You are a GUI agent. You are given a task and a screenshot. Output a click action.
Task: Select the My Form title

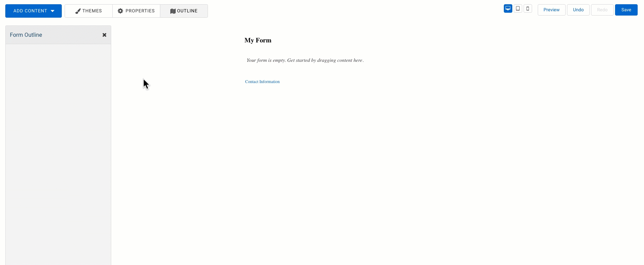coord(258,40)
